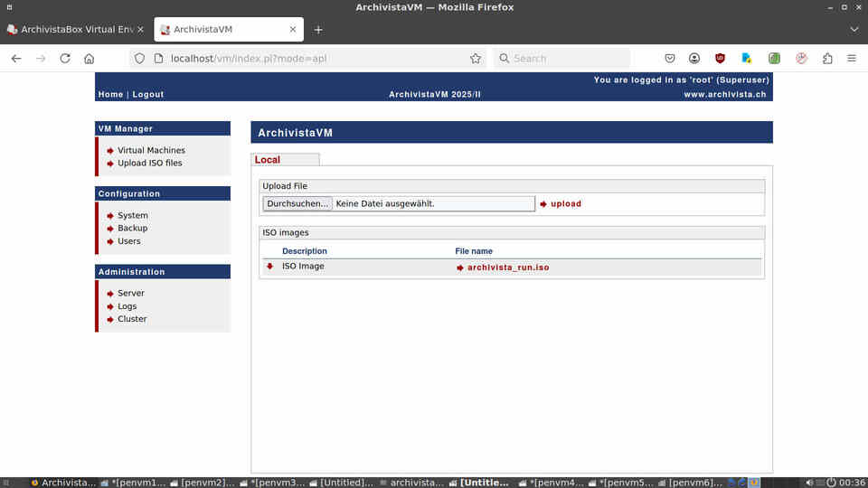Click red arrow icon next to Virtual Machines

[110, 151]
